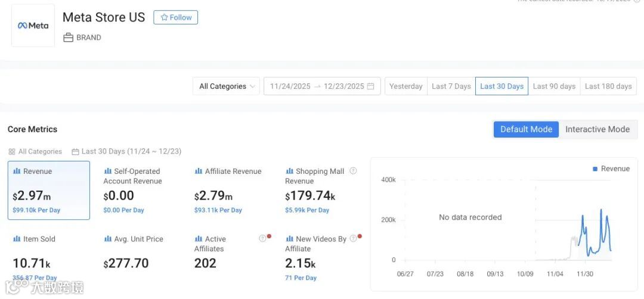Click the $179.74k value
The height and width of the screenshot is (299, 644).
(x=310, y=196)
